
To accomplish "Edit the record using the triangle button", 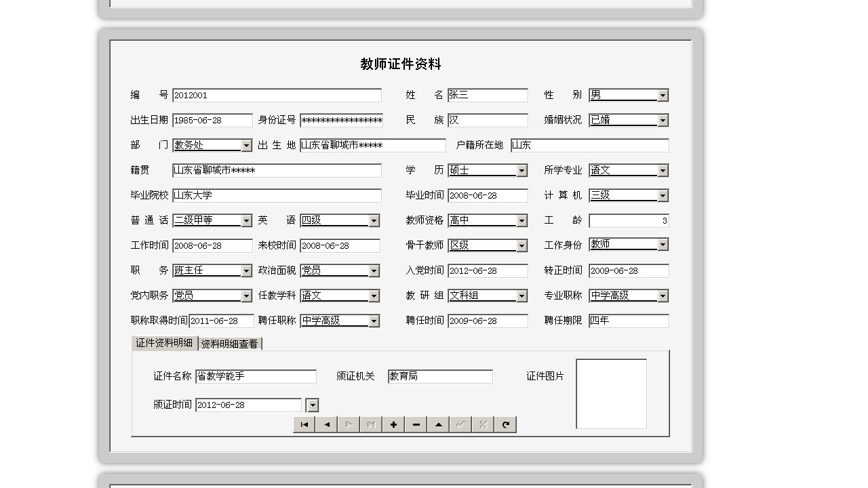I will coord(438,424).
